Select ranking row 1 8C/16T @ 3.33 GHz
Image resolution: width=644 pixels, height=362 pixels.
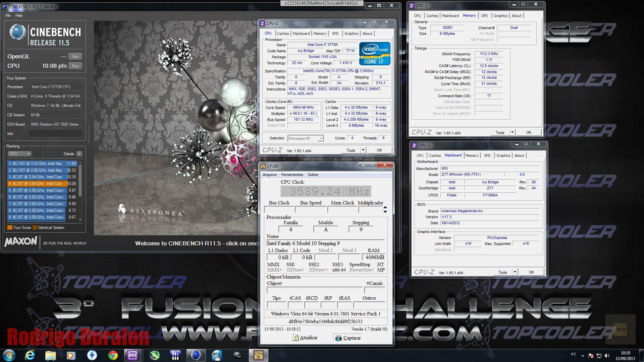pos(42,164)
